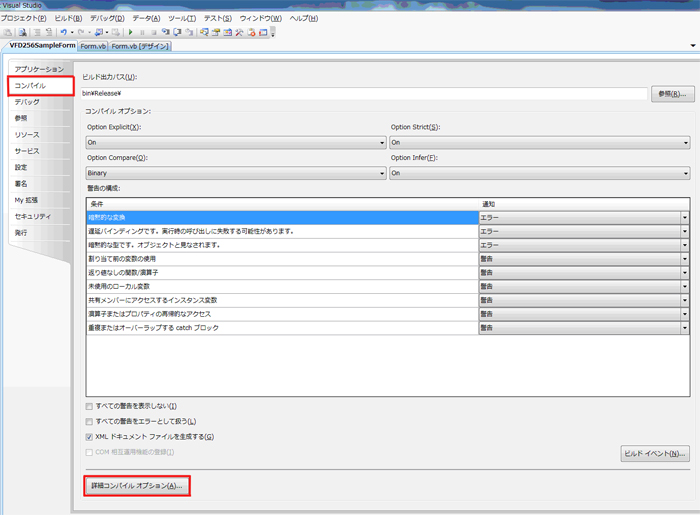Screen dimensions: 700x515
Task: Click the increase indent toolbar icon
Action: tap(38, 33)
